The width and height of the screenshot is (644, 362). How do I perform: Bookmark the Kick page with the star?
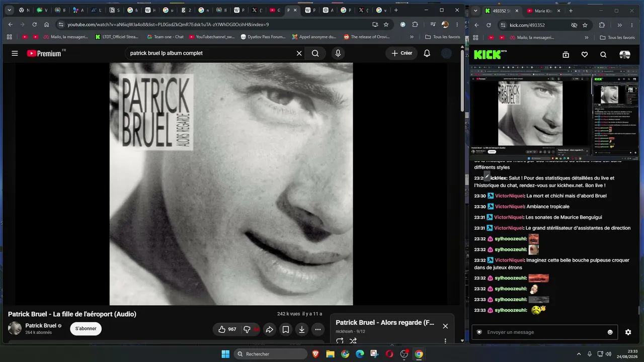coord(585,25)
